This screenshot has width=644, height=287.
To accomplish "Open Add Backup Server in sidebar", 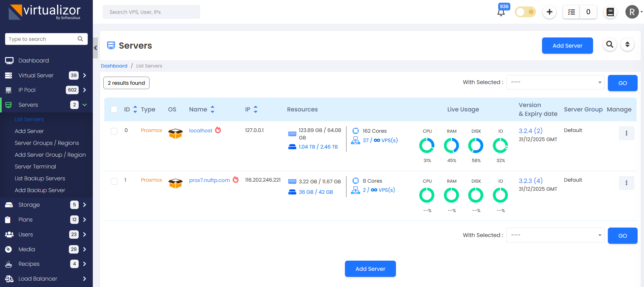I will pyautogui.click(x=40, y=190).
